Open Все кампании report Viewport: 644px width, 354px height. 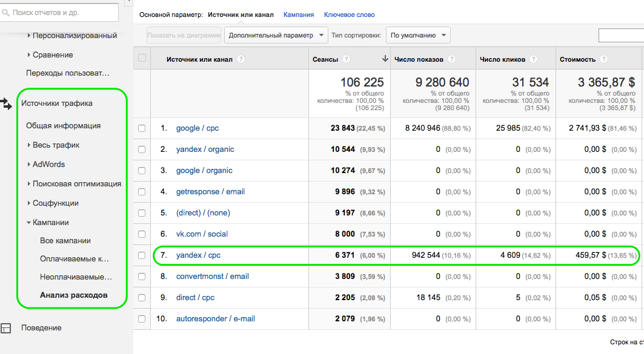(x=65, y=241)
